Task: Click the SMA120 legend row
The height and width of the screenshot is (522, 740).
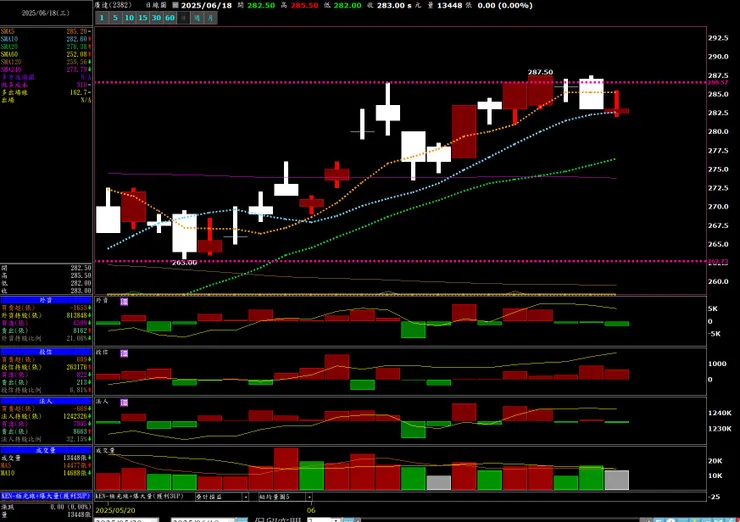Action: pos(46,62)
